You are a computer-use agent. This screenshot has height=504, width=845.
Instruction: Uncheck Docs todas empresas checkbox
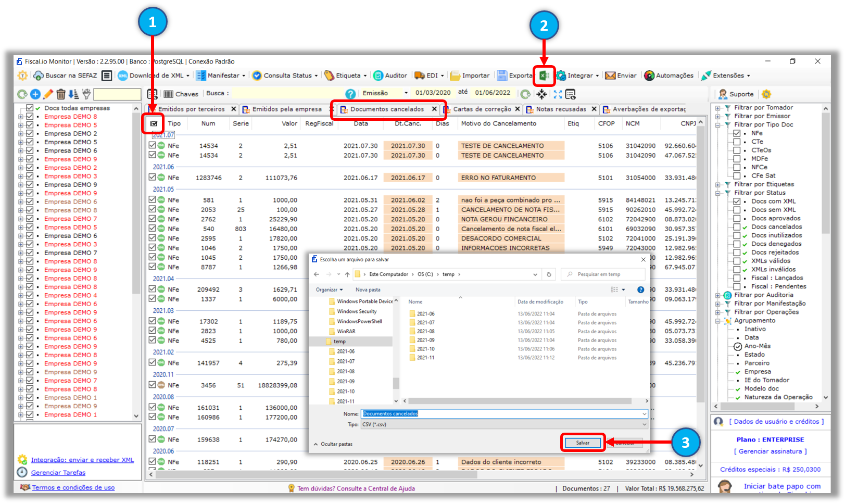pos(30,108)
